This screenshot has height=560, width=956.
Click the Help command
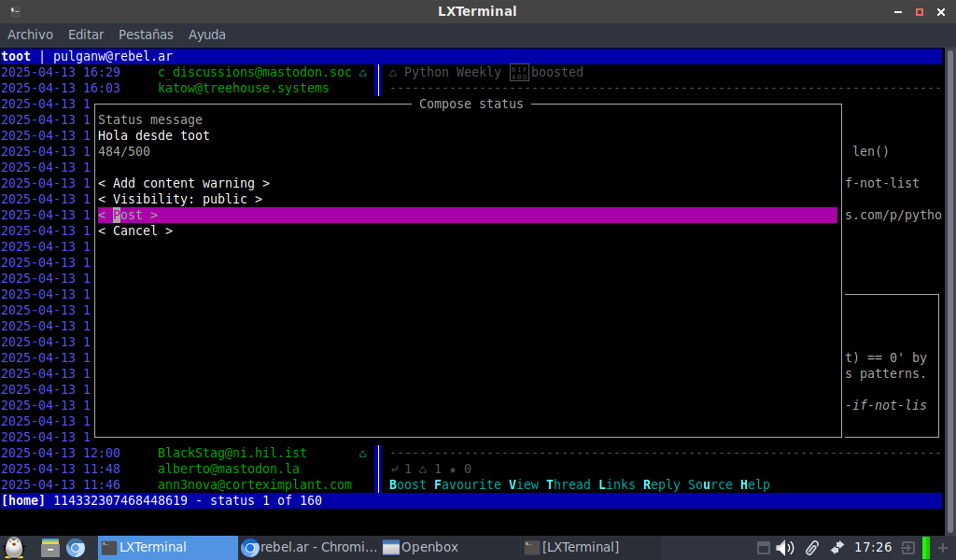click(754, 485)
